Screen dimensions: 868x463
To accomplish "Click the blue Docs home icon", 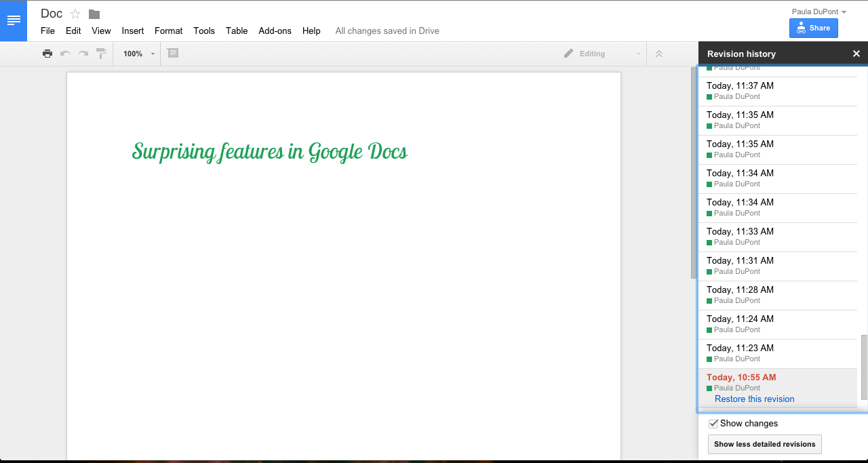I will [14, 20].
